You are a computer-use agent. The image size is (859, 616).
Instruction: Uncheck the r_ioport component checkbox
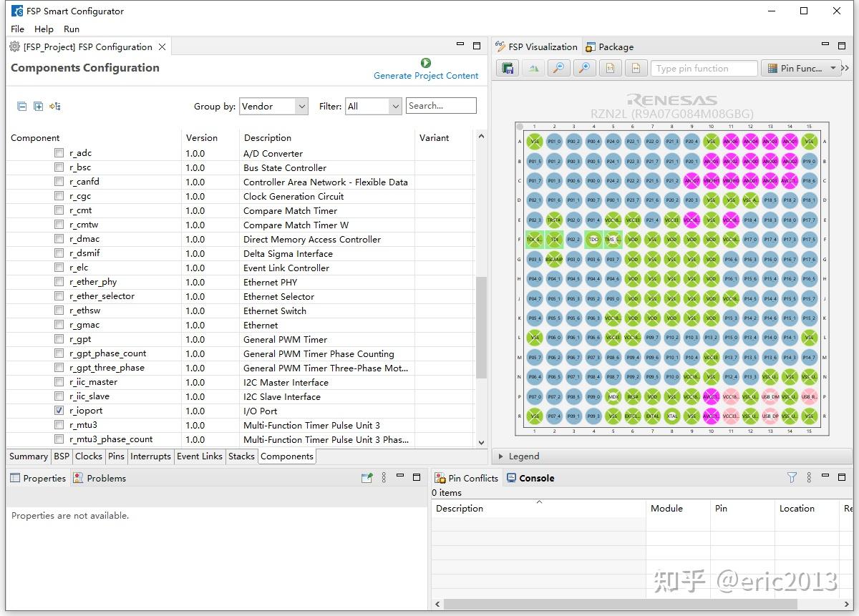(x=59, y=411)
